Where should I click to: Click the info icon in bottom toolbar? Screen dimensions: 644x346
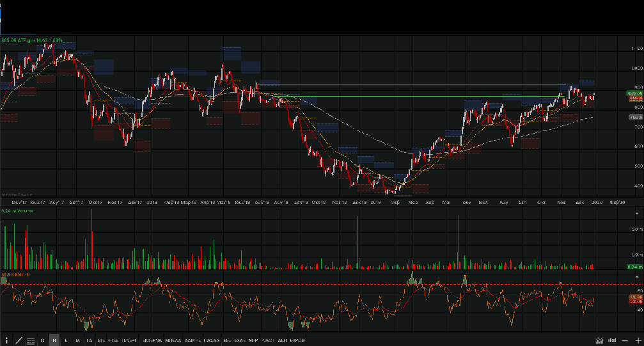6,340
